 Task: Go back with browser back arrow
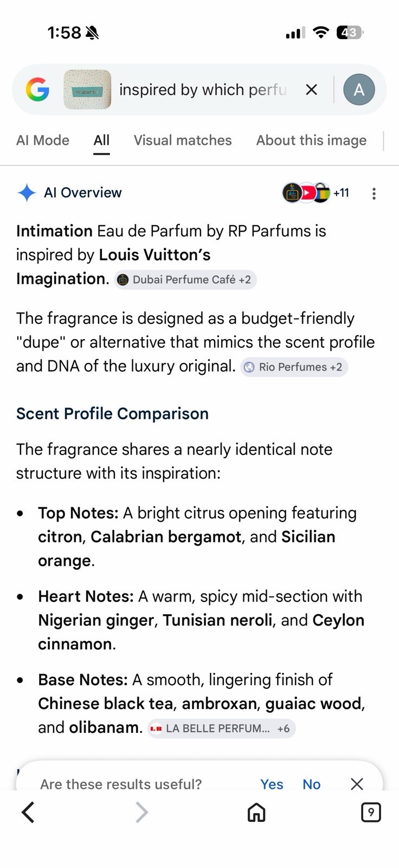(x=28, y=812)
